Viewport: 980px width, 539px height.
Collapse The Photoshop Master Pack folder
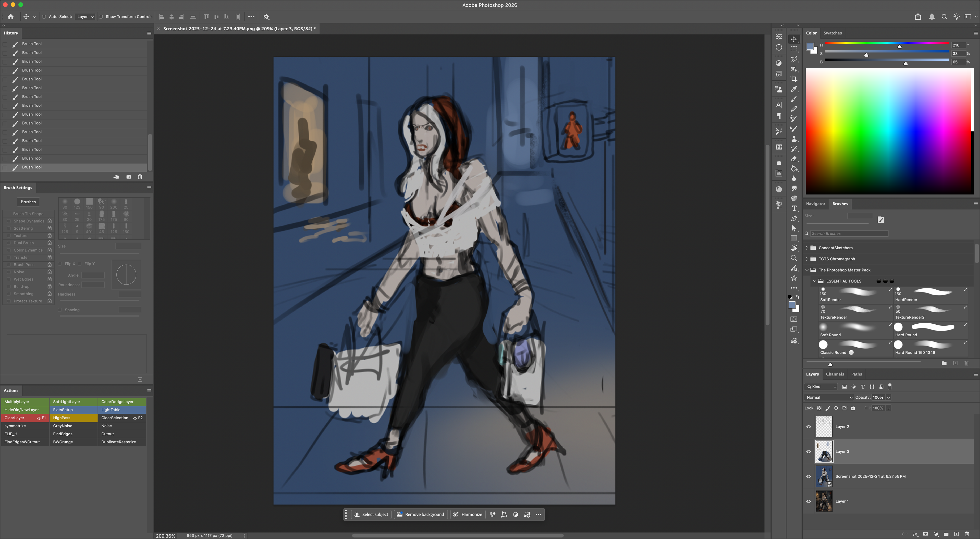806,270
